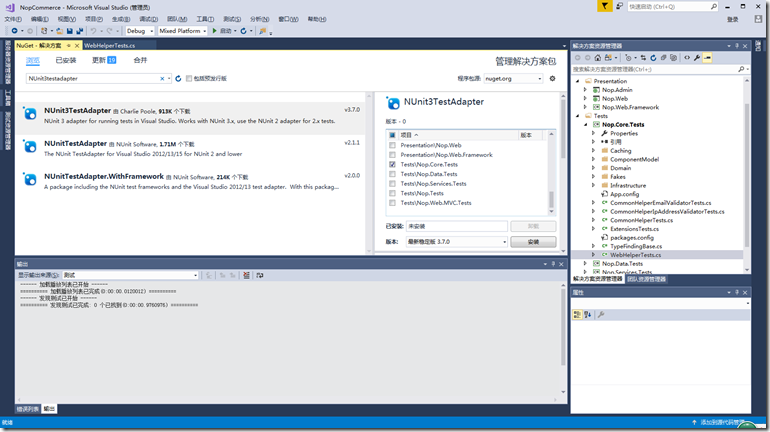The width and height of the screenshot is (770, 432).
Task: Uncheck the Tests\Nop.Core.Tests project checkbox
Action: pos(392,164)
